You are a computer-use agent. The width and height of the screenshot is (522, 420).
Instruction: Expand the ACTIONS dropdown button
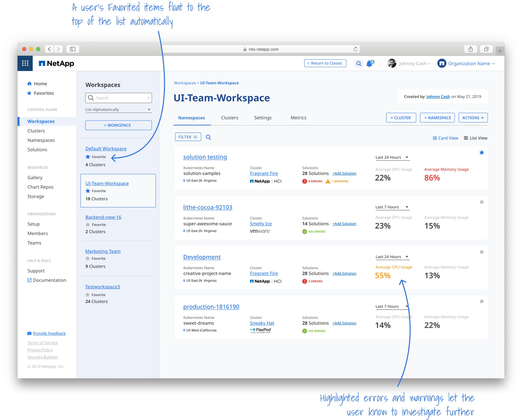(x=473, y=118)
